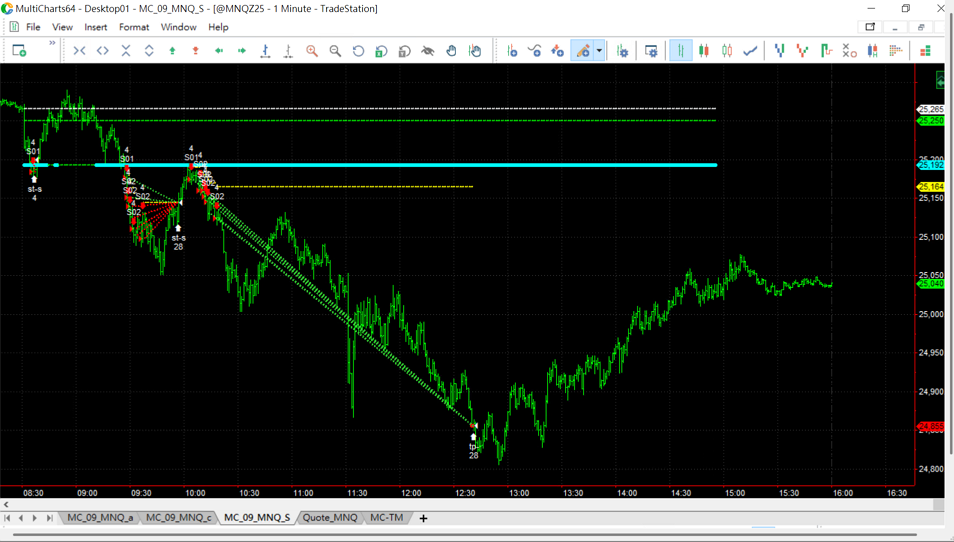Click the 25,192 cyan price label

tap(930, 165)
